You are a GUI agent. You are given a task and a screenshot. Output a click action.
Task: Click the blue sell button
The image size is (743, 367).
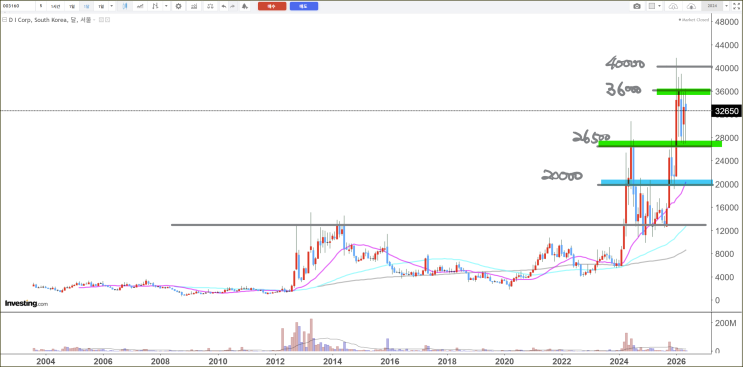[304, 6]
